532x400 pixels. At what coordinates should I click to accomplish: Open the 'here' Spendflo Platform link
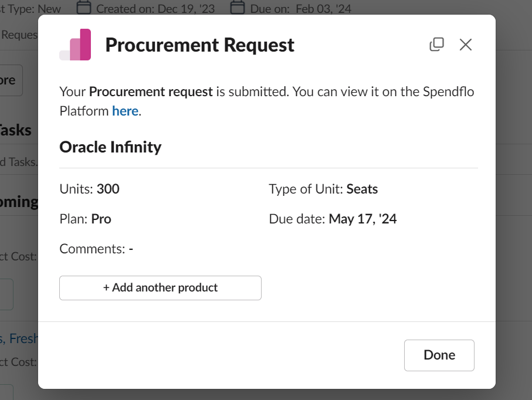tap(125, 111)
